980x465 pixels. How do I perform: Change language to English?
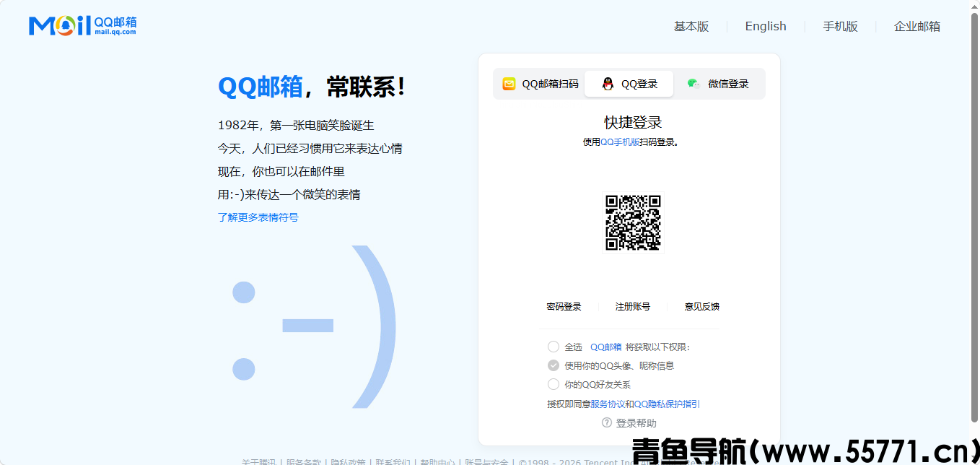tap(766, 26)
